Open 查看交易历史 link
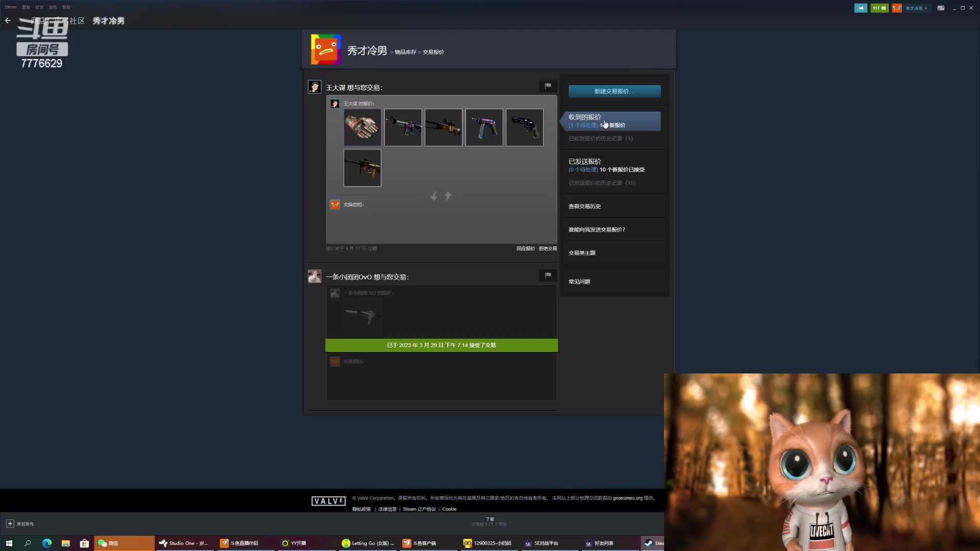The image size is (980, 551). click(584, 207)
